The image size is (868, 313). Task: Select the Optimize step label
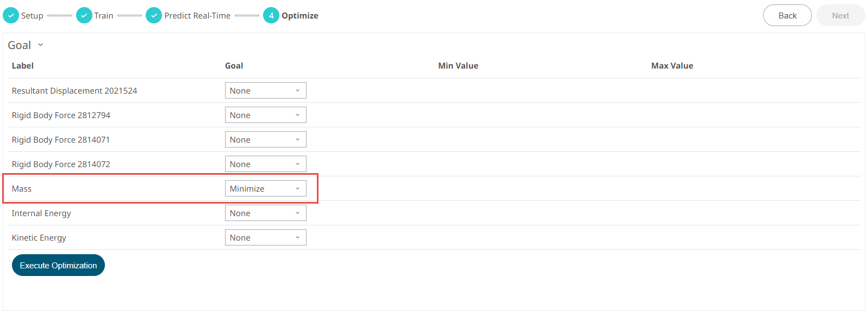(300, 16)
